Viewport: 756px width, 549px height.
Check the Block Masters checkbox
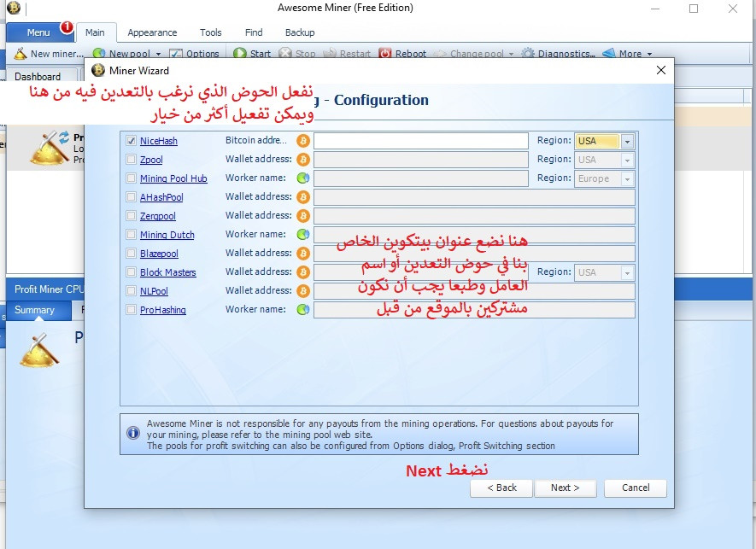coord(131,272)
